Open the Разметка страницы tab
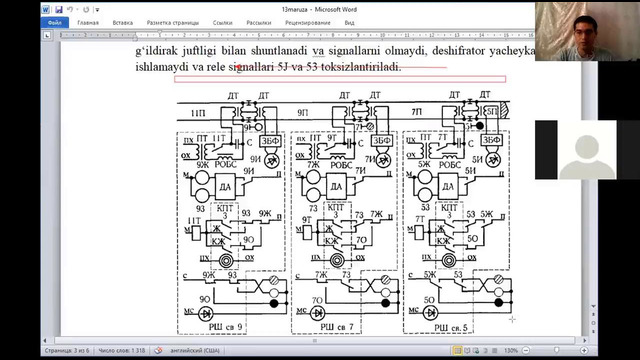 click(173, 23)
